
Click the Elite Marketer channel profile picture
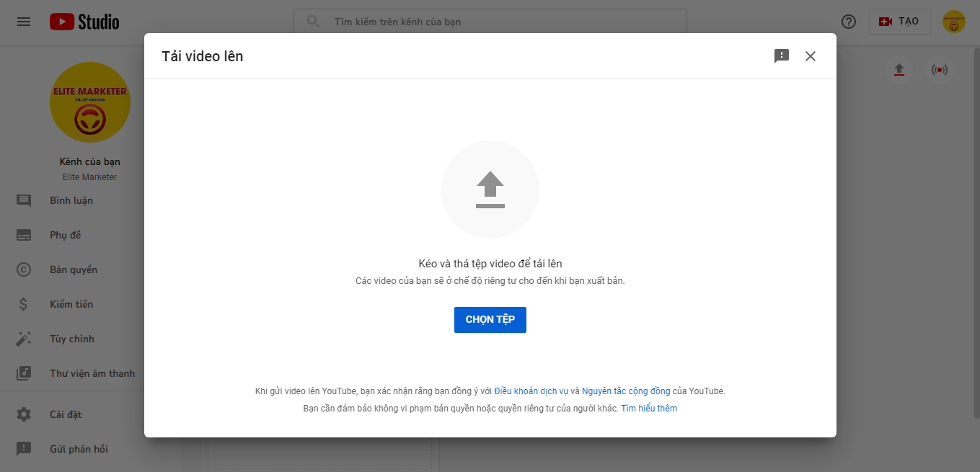[90, 102]
